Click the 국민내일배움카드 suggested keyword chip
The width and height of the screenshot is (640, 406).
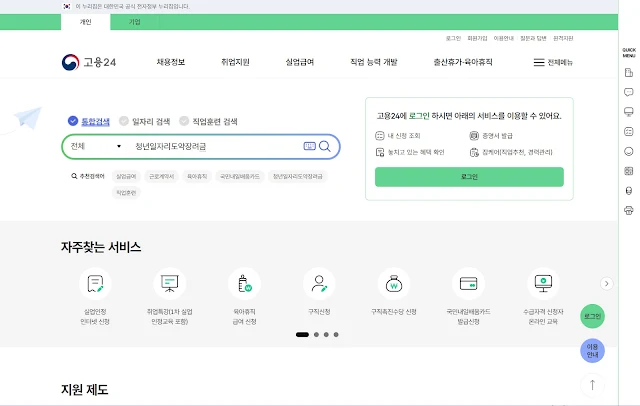pos(240,176)
